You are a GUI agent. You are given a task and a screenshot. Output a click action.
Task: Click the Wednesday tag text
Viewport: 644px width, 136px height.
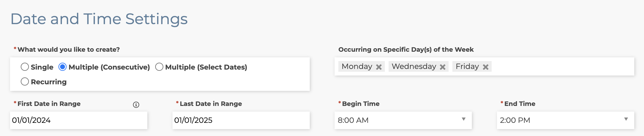pos(414,66)
